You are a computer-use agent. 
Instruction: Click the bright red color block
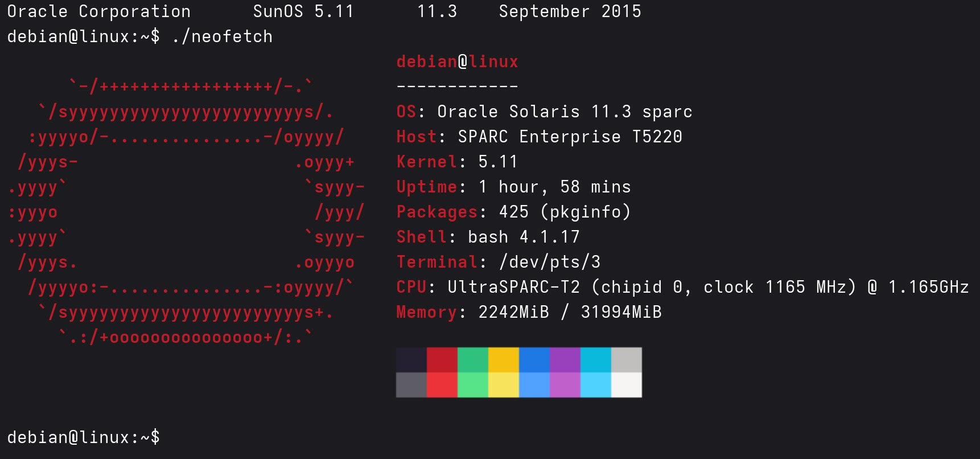click(x=442, y=385)
